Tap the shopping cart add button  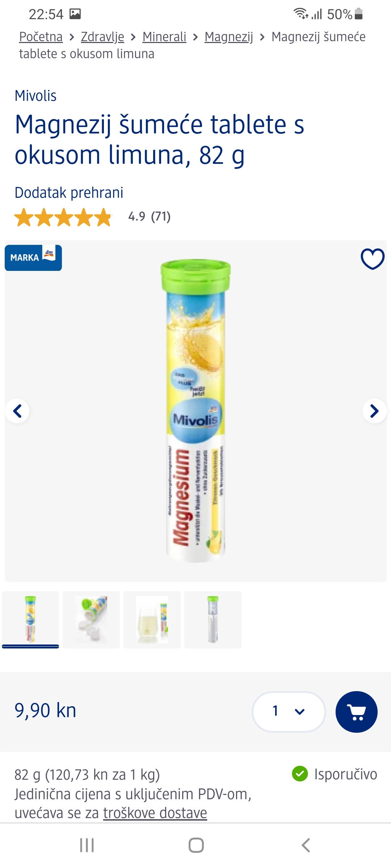pos(357,712)
